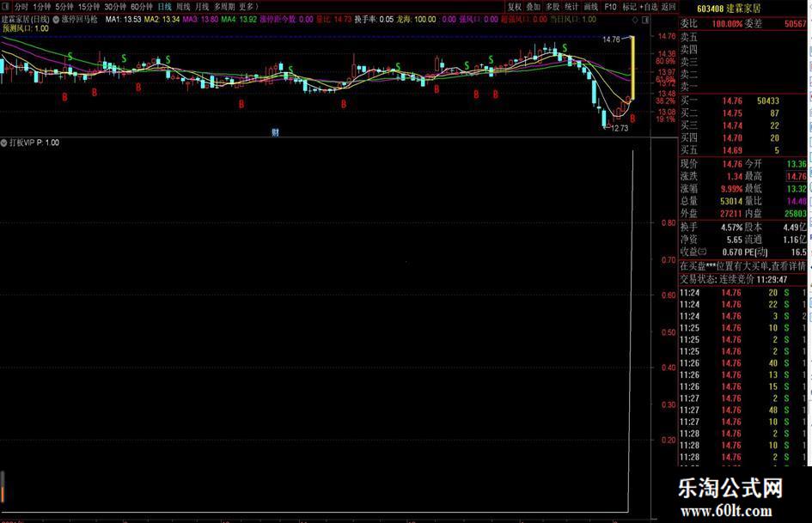Add stock with +自选 button
This screenshot has width=812, height=523.
(649, 7)
